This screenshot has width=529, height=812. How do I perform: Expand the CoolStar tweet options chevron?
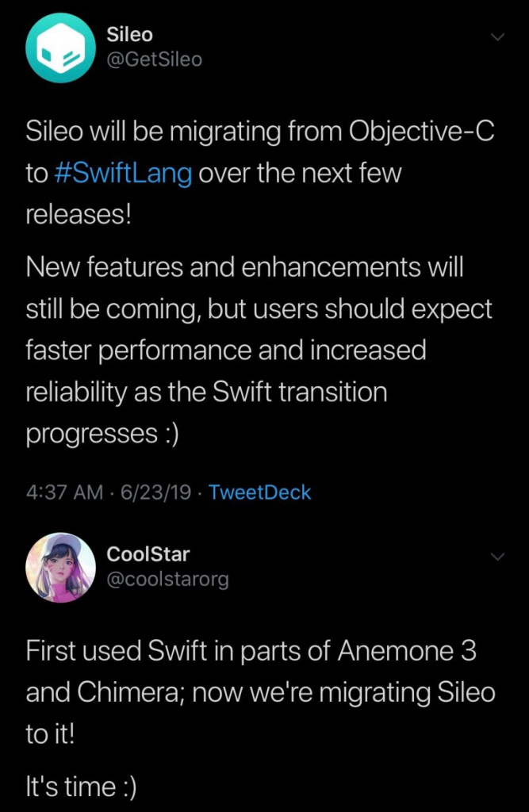(x=497, y=557)
